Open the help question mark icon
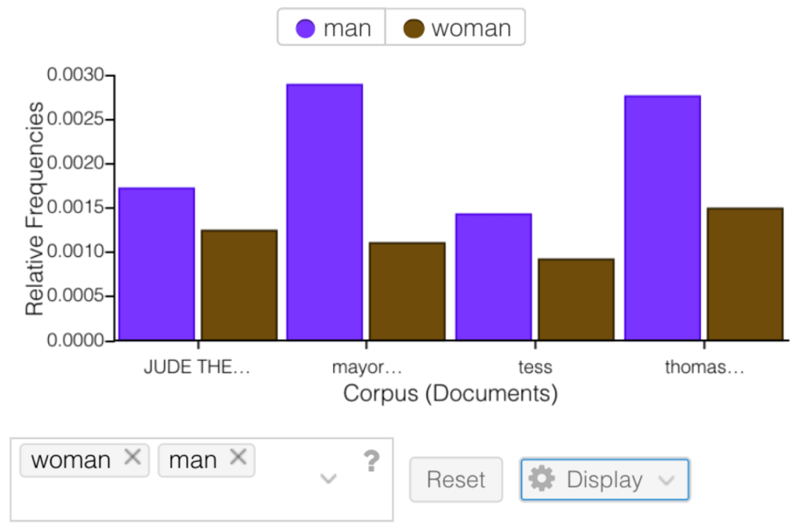This screenshot has height=532, width=796. [371, 462]
